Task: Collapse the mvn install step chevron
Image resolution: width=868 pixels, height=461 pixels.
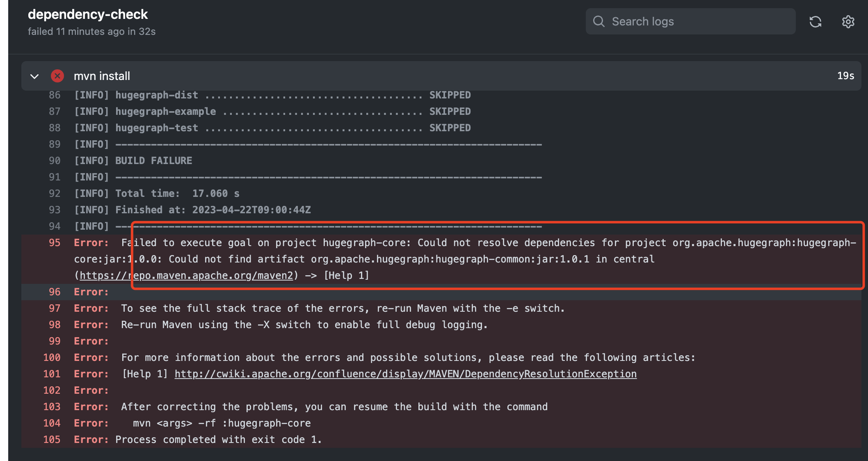Action: coord(34,76)
